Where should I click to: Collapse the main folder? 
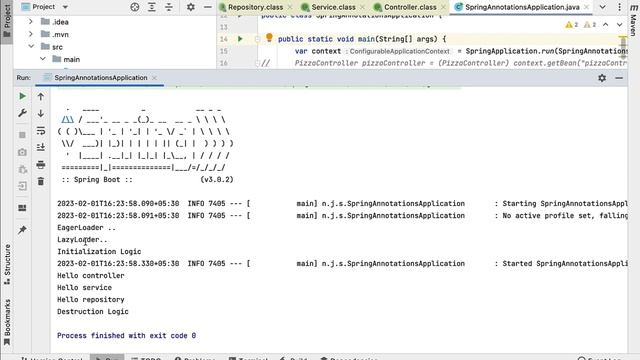coord(42,59)
